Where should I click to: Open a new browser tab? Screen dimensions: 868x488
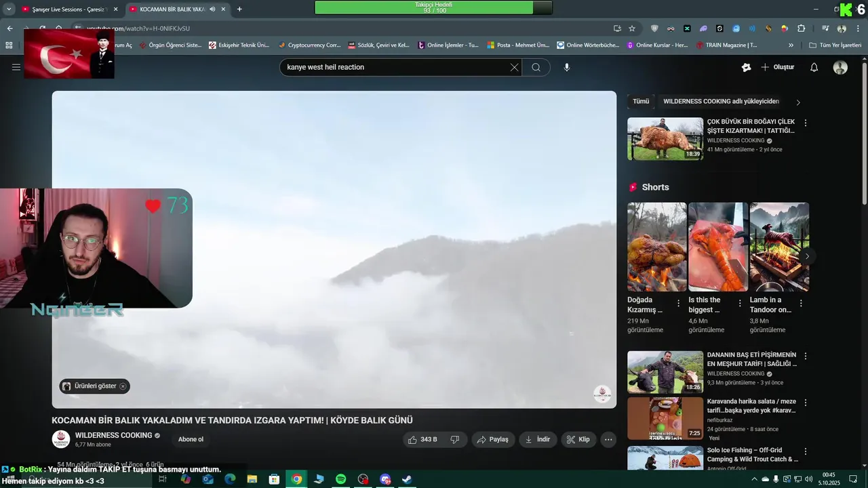tap(239, 9)
